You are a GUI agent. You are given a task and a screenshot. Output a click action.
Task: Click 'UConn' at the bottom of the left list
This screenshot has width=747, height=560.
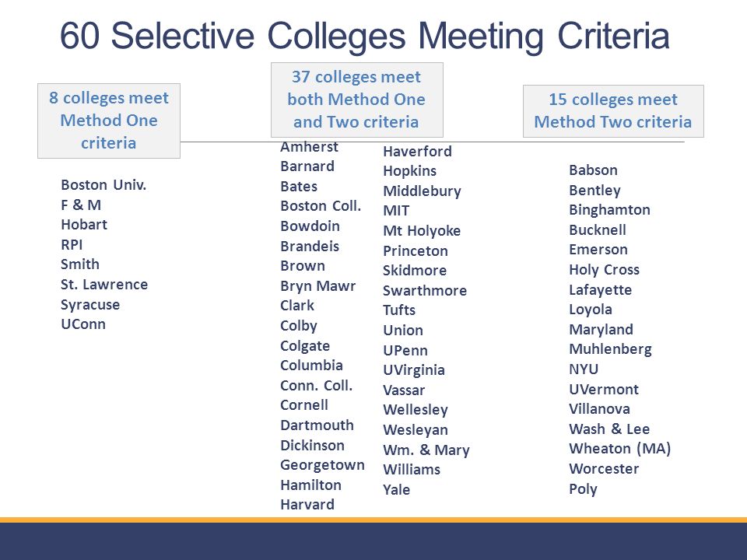tap(83, 324)
